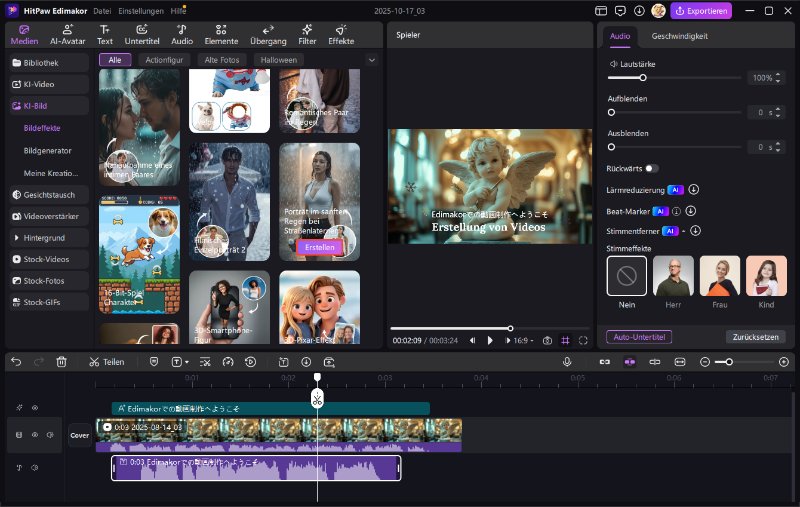Screen dimensions: 800x507
Task: Click the delete trash icon in timeline toolbar
Action: point(61,361)
